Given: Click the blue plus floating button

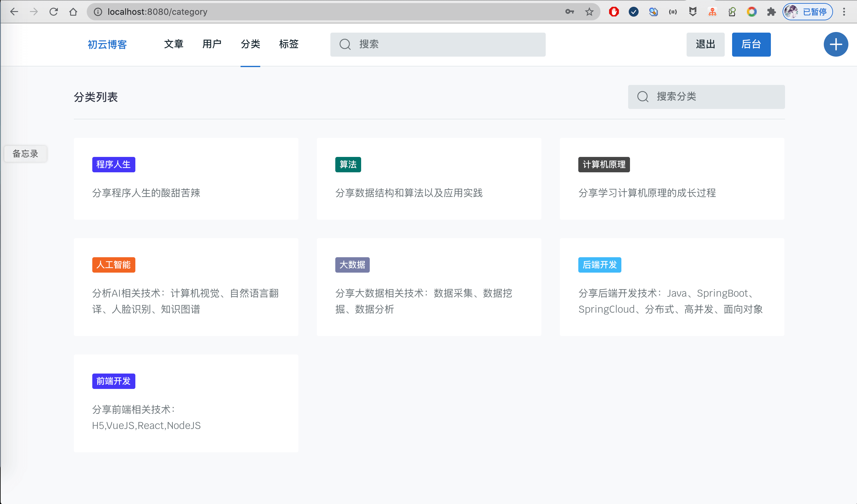Looking at the screenshot, I should coord(835,45).
